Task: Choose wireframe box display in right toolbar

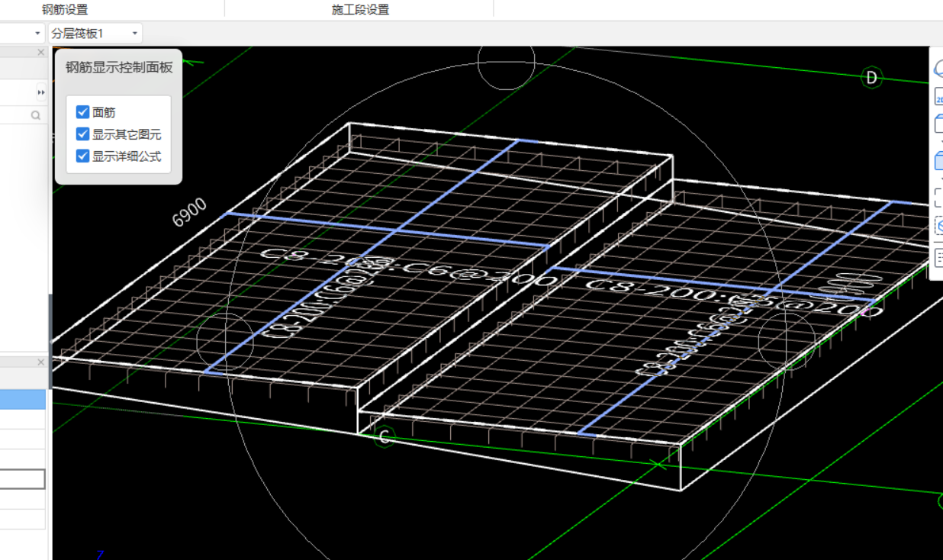Action: (938, 124)
